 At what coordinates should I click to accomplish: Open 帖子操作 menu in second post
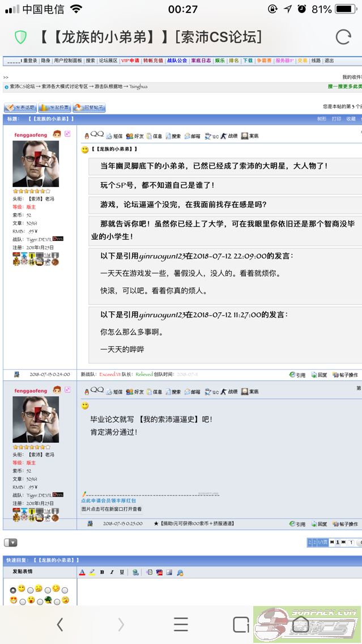pos(345,524)
